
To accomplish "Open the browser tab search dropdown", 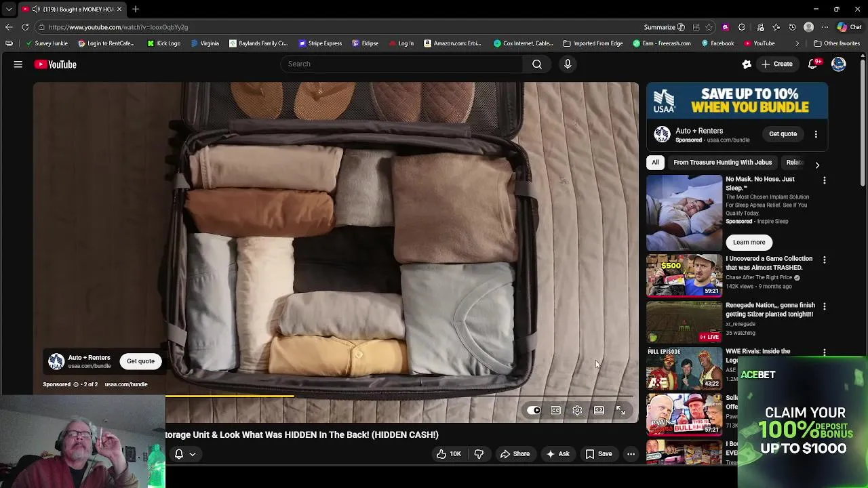I will (9, 9).
